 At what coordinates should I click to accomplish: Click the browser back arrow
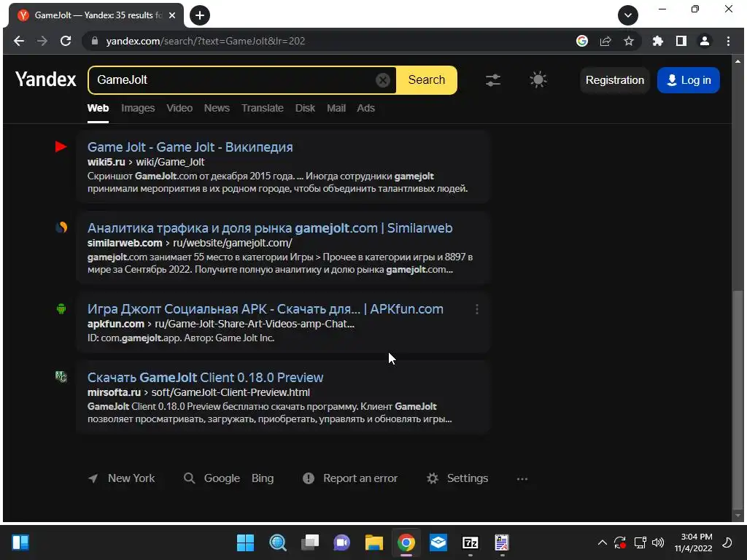(x=18, y=41)
